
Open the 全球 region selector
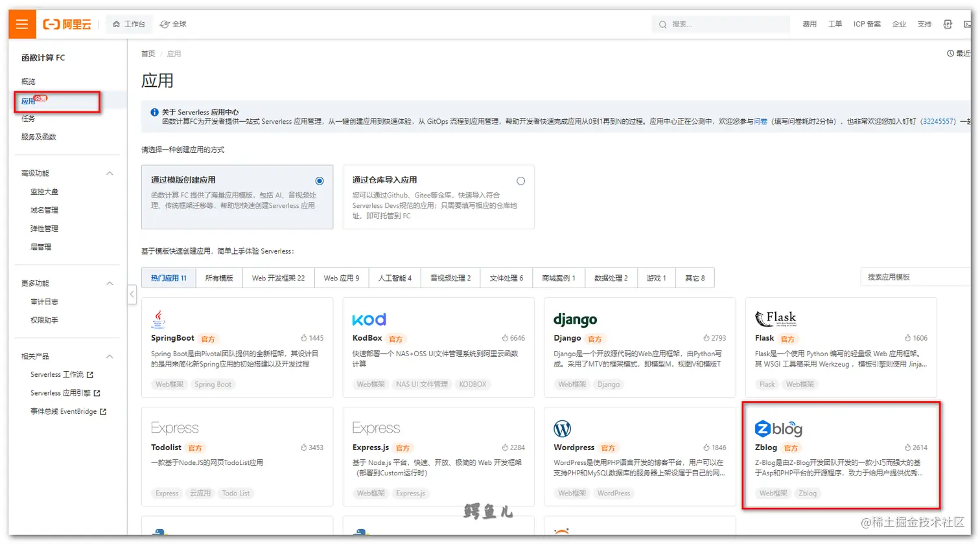173,24
